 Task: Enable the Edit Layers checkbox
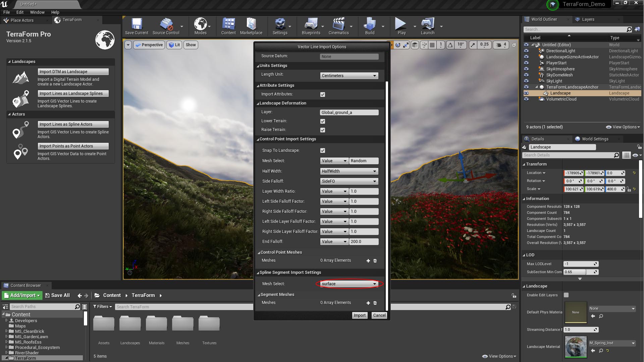pos(566,295)
